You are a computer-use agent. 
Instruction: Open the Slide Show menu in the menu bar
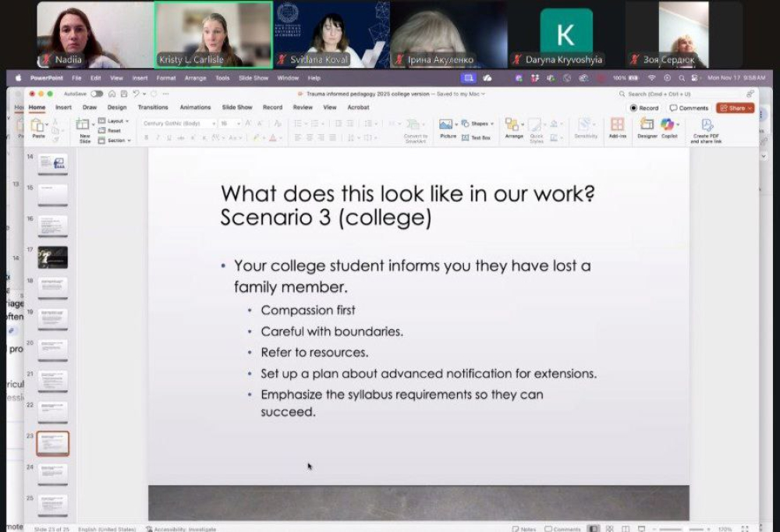point(254,78)
